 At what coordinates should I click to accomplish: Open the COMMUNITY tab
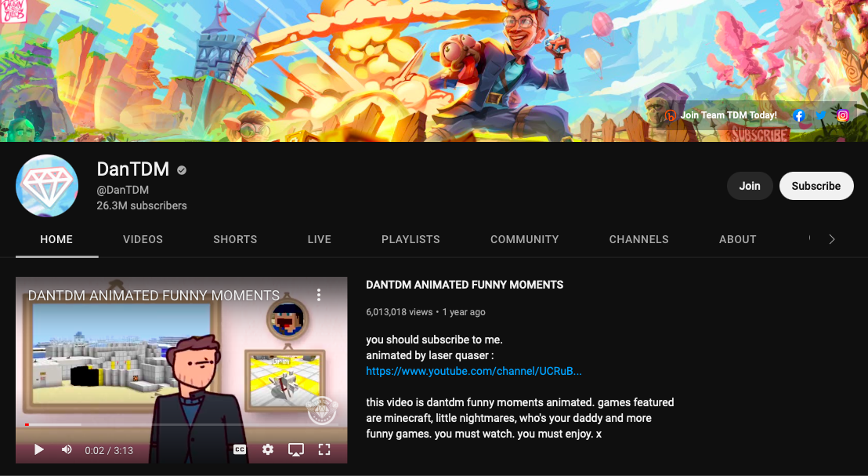pyautogui.click(x=525, y=239)
